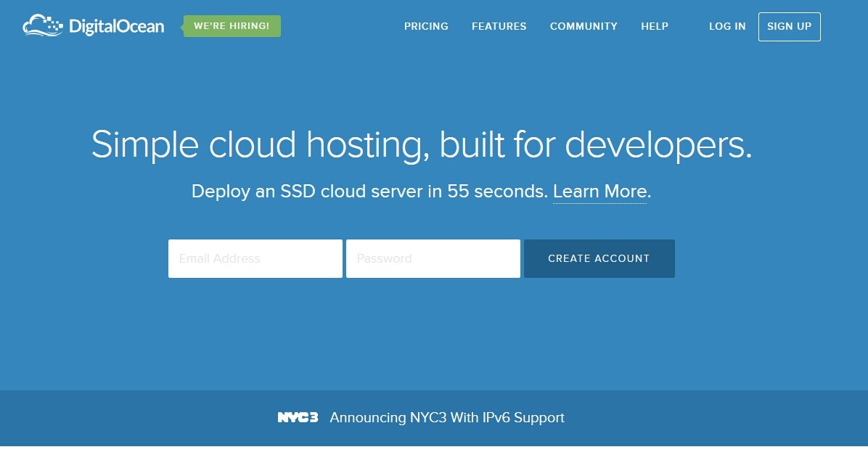
Task: Click the DigitalOcean wordmark text
Action: coord(116,27)
